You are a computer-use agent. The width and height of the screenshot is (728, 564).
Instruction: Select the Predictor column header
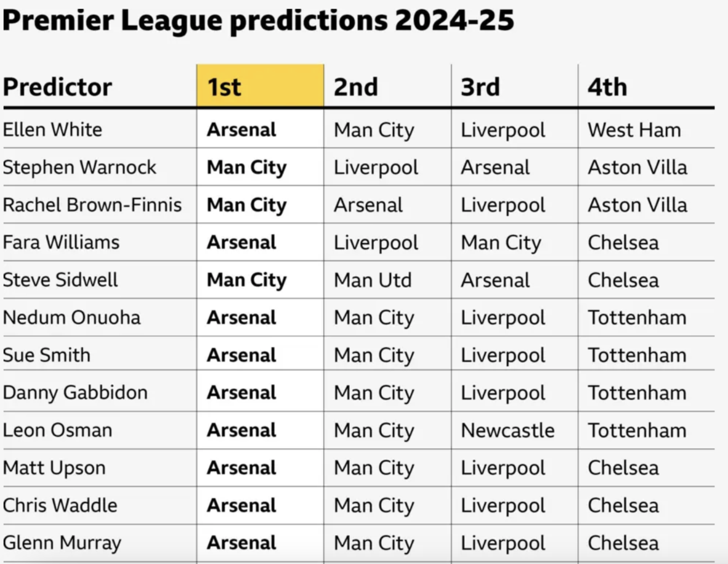(57, 87)
